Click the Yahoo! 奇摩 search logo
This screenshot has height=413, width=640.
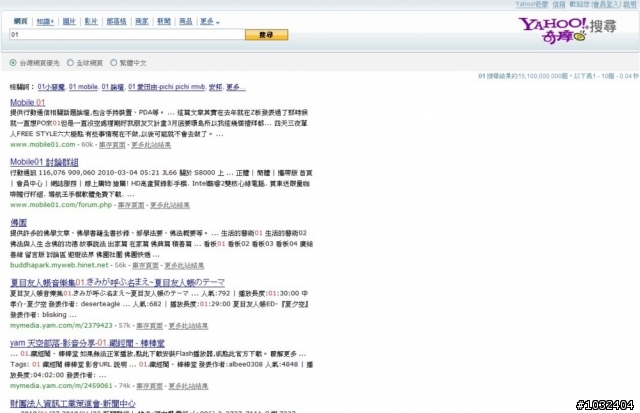[567, 30]
